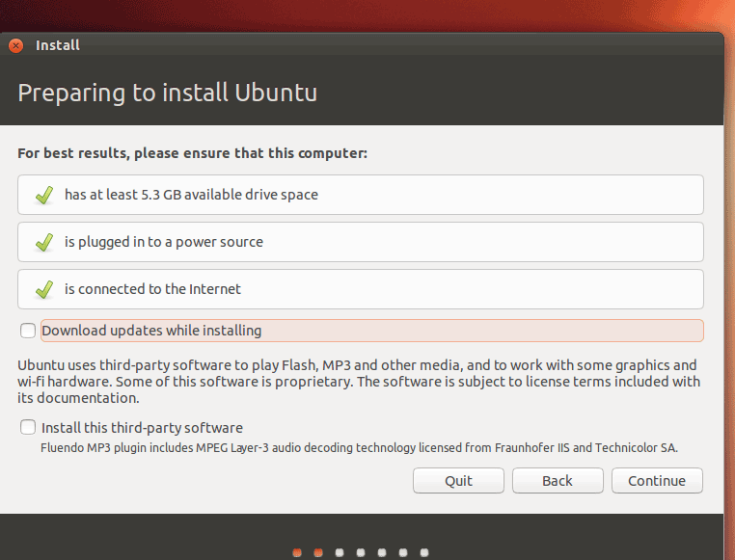Check Install this third-party software
The height and width of the screenshot is (560, 735).
28,427
